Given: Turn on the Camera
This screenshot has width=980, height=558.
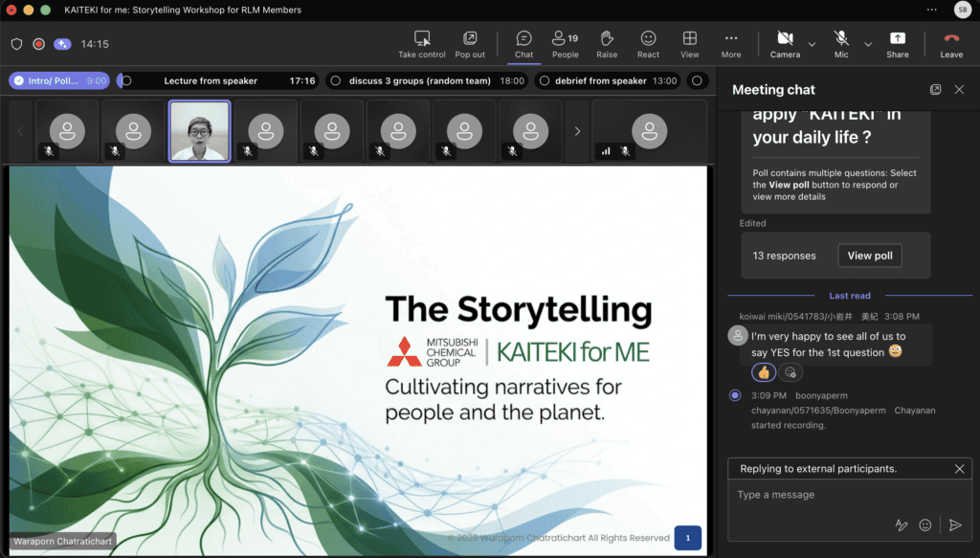Looking at the screenshot, I should pyautogui.click(x=785, y=44).
